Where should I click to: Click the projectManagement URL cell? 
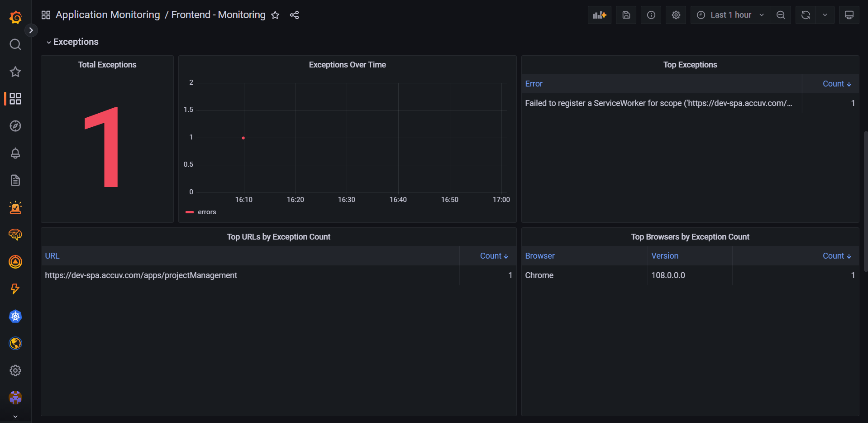click(141, 275)
